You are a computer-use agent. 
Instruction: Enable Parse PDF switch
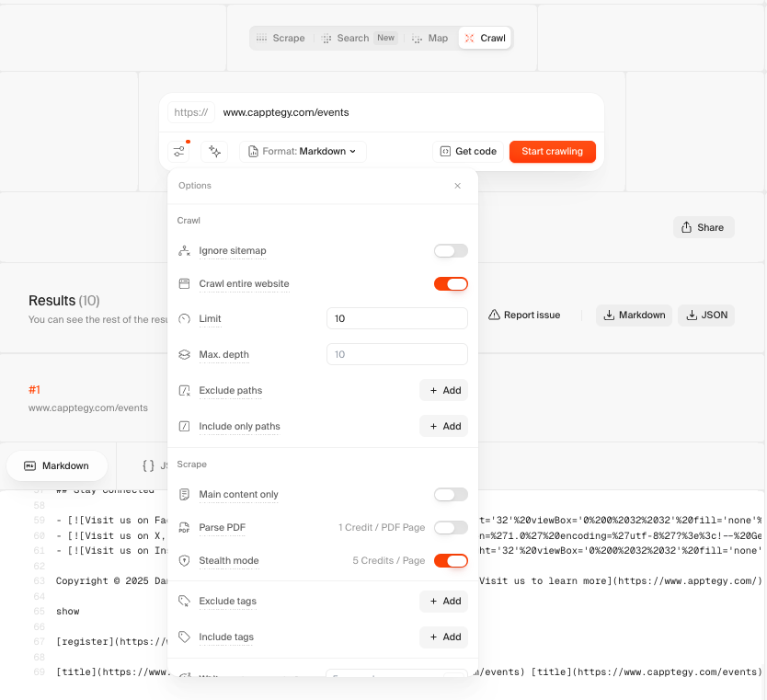[x=451, y=528]
